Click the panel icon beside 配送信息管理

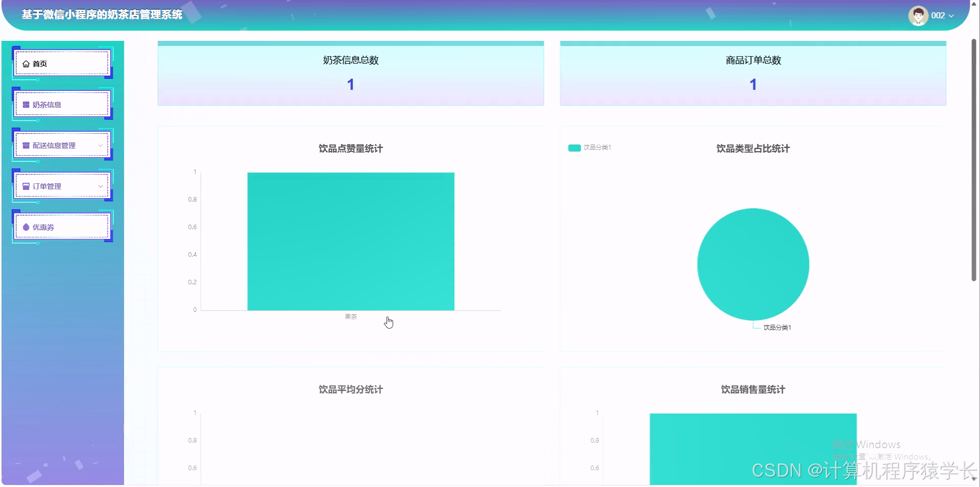click(x=26, y=145)
